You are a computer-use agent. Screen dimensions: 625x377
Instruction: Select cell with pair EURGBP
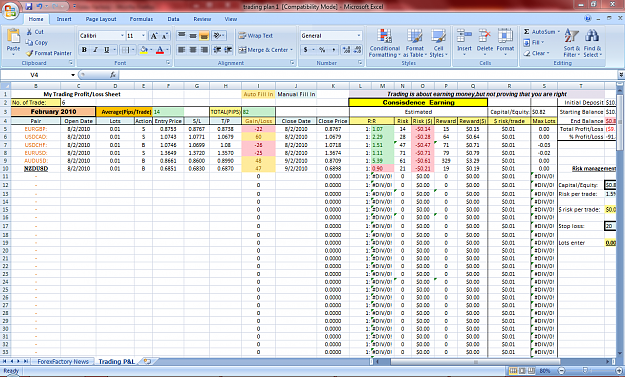pos(36,129)
